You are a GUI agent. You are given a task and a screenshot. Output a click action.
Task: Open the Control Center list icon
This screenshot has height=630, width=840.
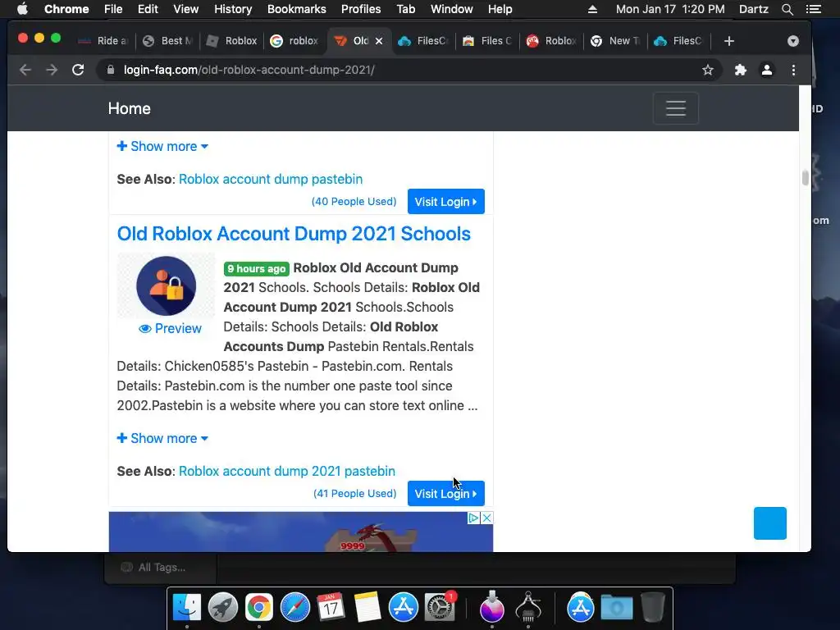[x=813, y=9]
